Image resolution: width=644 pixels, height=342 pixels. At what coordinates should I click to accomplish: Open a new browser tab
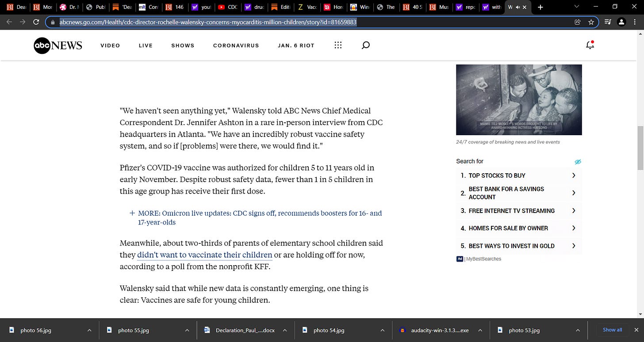(540, 7)
